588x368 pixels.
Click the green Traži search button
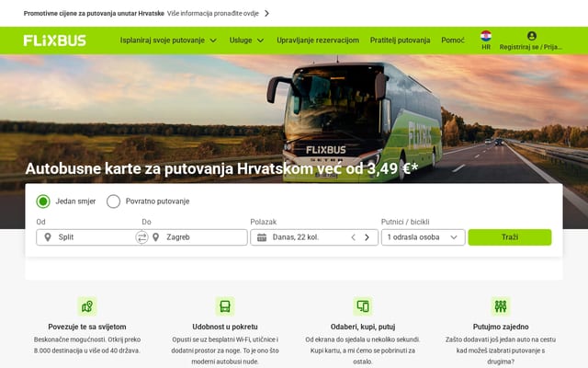(510, 237)
